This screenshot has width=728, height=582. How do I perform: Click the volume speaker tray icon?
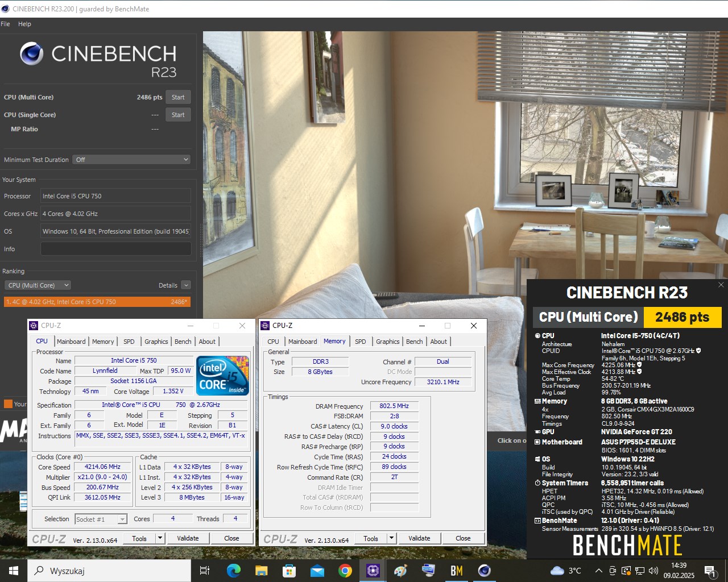click(x=653, y=571)
